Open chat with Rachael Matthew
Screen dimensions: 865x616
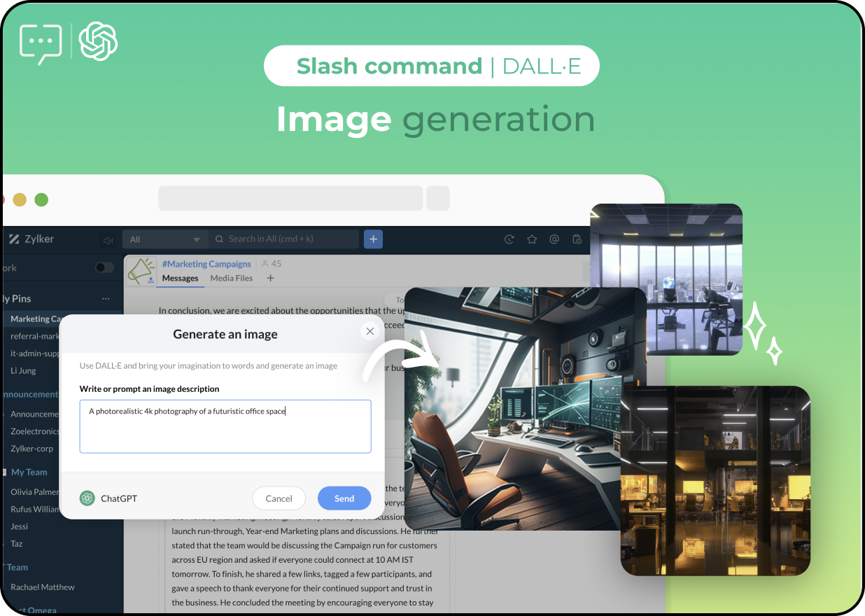click(x=43, y=587)
